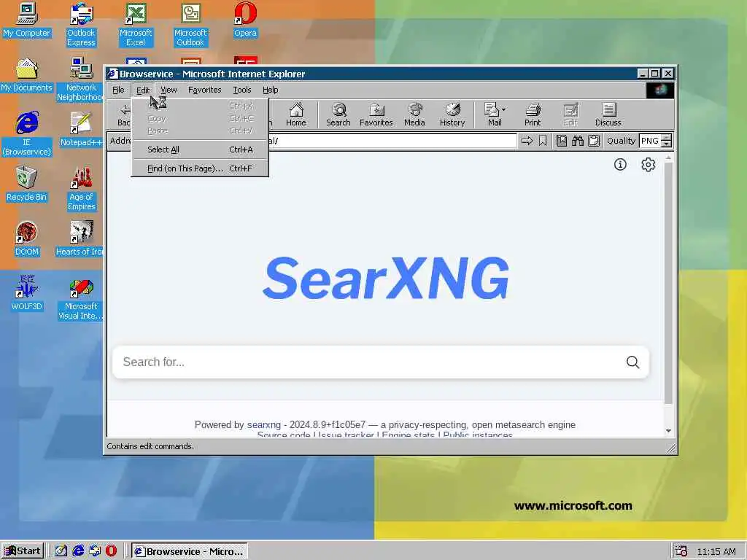Launch Internet Explorer from quick launch
This screenshot has height=560, width=747.
(77, 551)
